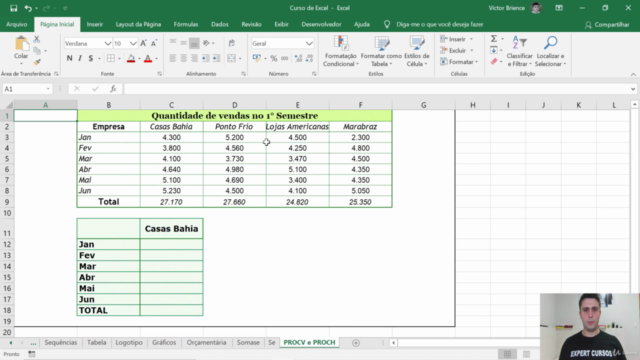The image size is (640, 360).
Task: Click the accounting number format icon
Action: 257,58
